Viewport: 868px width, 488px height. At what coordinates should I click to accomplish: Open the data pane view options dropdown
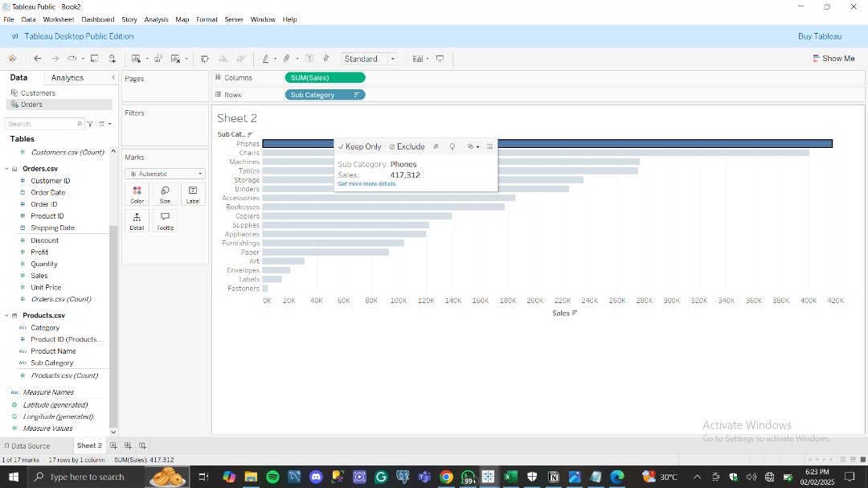(x=104, y=124)
